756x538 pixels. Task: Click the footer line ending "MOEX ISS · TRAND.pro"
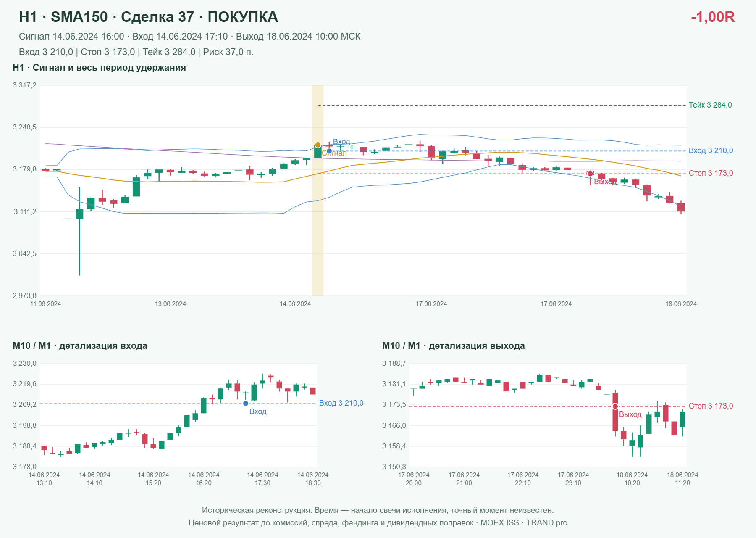click(378, 523)
